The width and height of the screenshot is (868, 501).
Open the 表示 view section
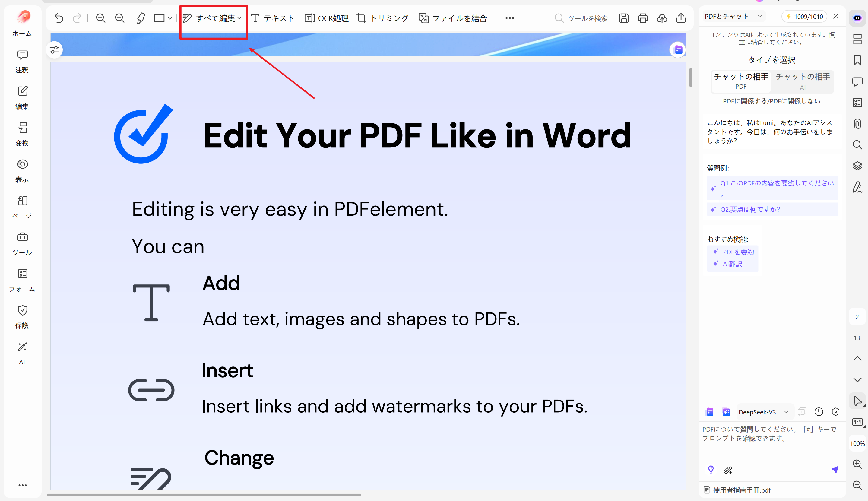22,171
